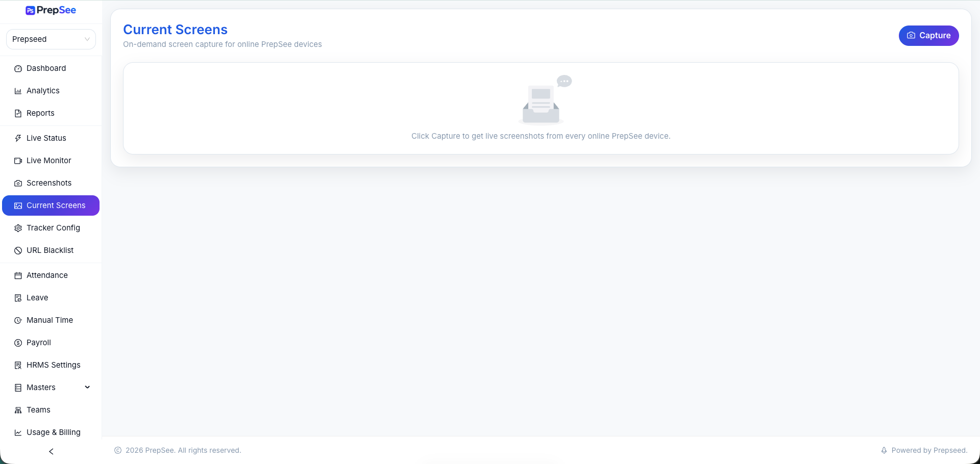This screenshot has width=980, height=464.
Task: Open the Usage & Billing menu label
Action: [x=54, y=432]
